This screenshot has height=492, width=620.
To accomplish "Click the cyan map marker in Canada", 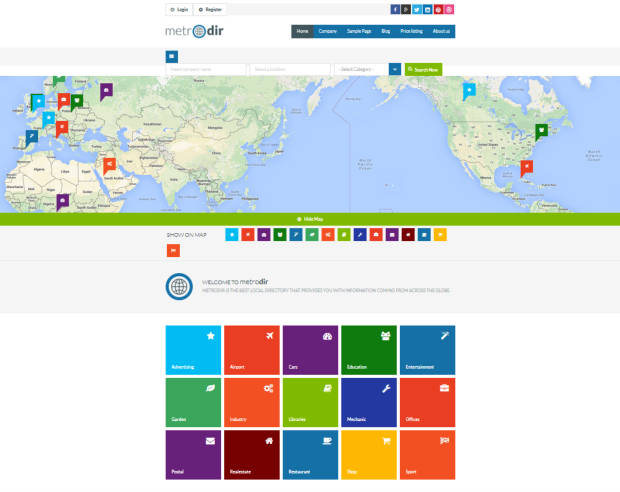I will pyautogui.click(x=469, y=91).
